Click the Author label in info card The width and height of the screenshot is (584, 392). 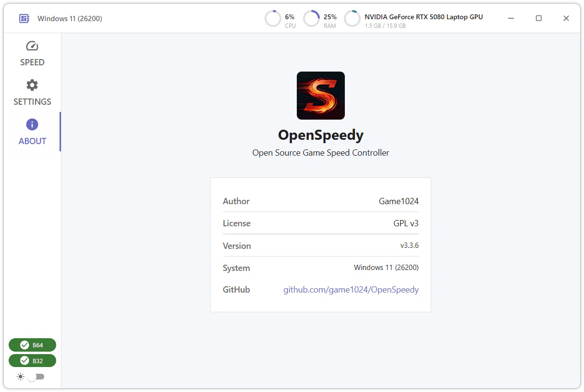236,201
